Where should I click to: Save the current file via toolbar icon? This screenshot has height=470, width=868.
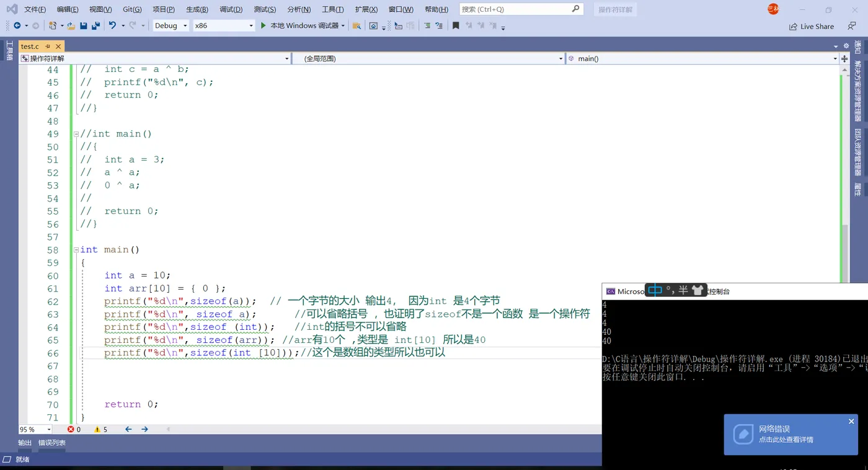click(x=84, y=25)
